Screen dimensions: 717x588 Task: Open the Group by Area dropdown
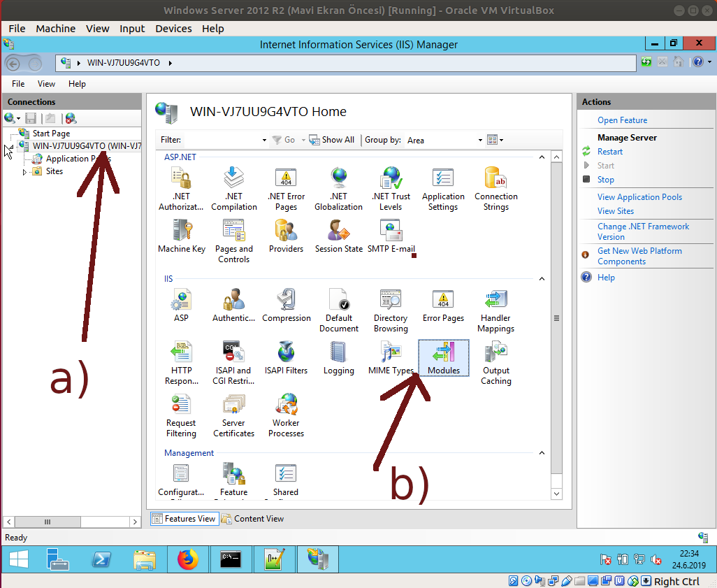click(x=480, y=140)
